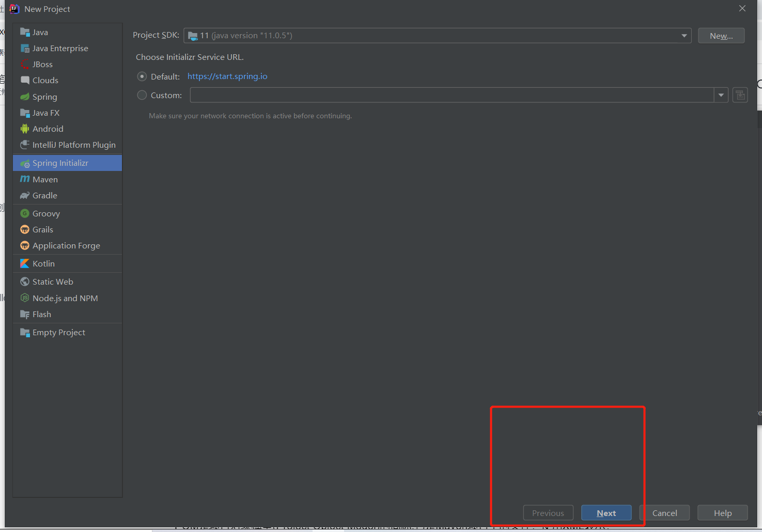Expand the Custom URL history dropdown arrow
Screen dimensions: 762x532
tap(721, 95)
